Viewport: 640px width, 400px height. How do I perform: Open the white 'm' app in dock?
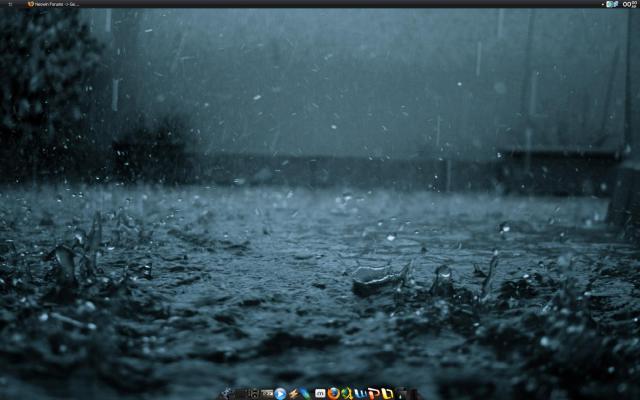[320, 393]
